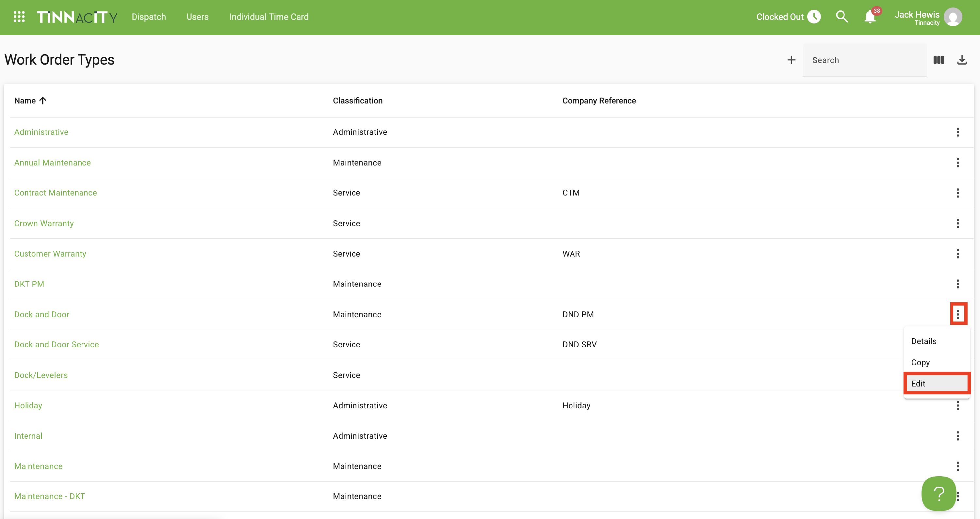Open Internal work order type link
The height and width of the screenshot is (519, 980).
click(28, 436)
